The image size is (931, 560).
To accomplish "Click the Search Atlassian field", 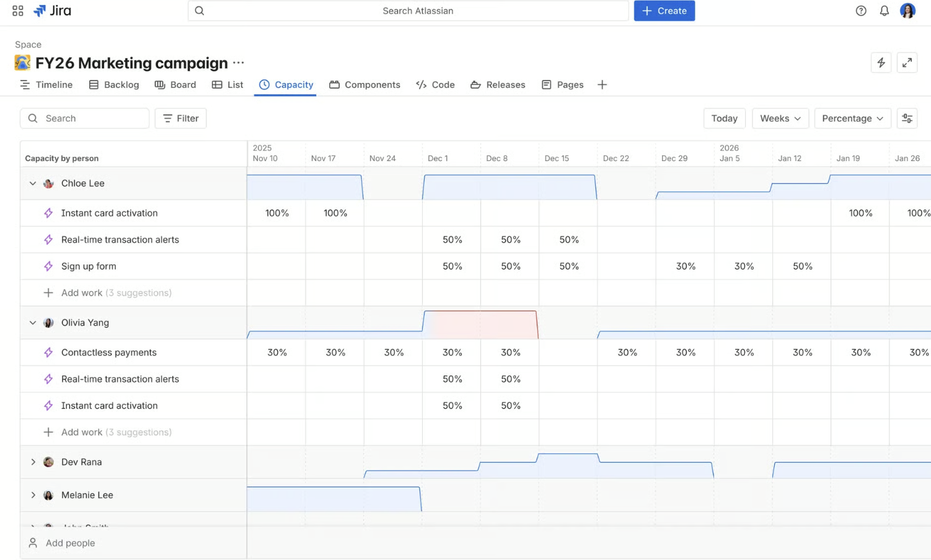I will click(x=408, y=11).
